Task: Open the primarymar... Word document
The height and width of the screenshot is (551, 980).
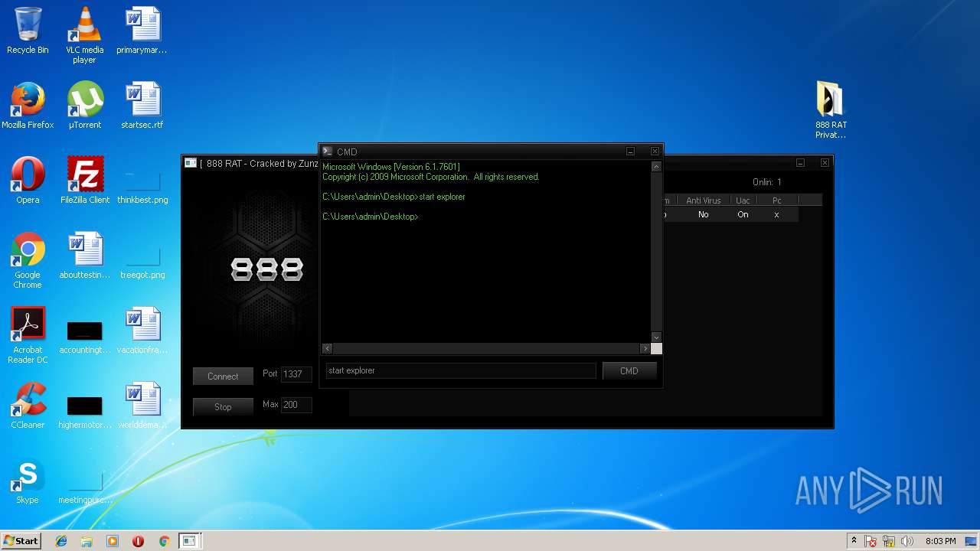Action: 142,31
